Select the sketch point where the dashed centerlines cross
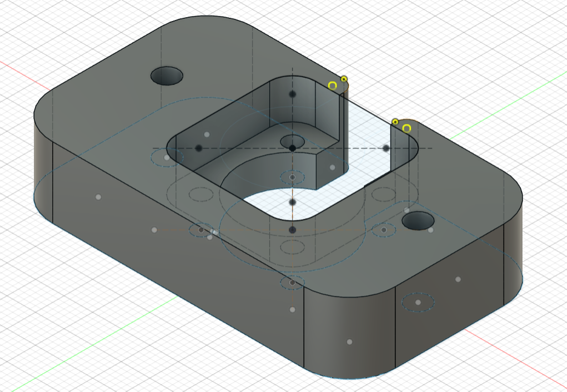This screenshot has height=392, width=567. [293, 148]
